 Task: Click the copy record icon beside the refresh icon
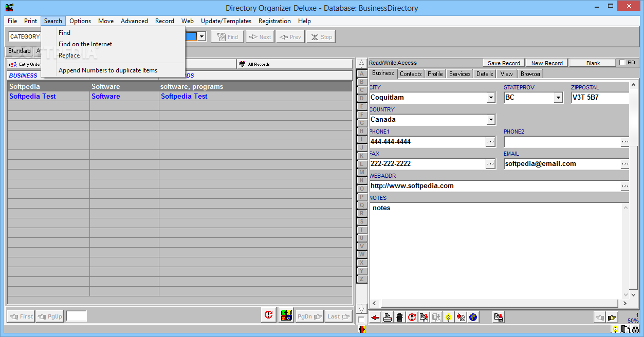coord(424,317)
